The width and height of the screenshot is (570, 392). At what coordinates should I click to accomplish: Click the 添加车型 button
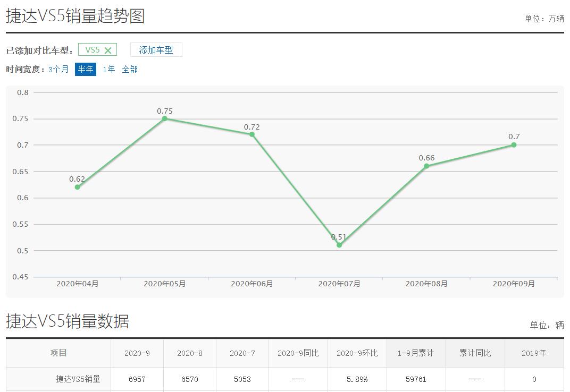click(156, 50)
